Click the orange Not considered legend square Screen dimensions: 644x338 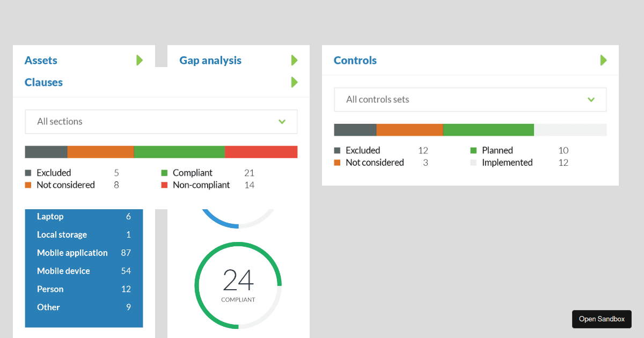click(x=28, y=185)
